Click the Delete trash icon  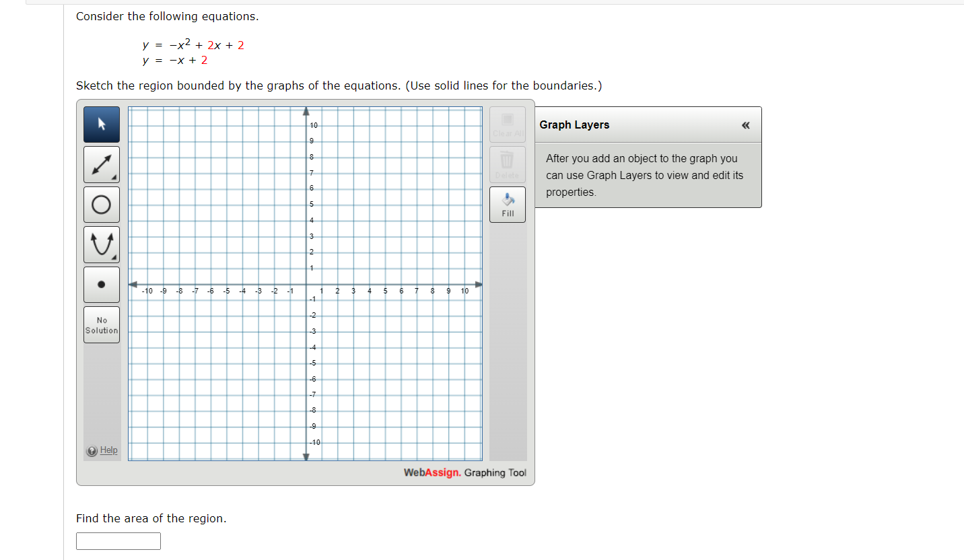[x=507, y=164]
